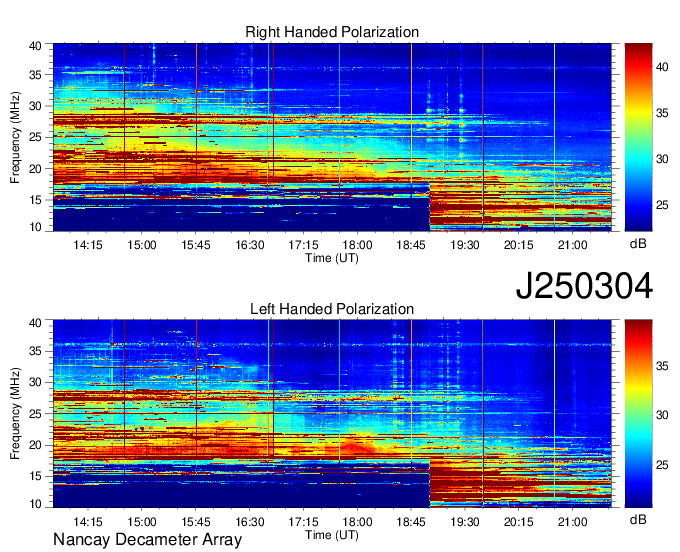Click 18:45 tick under Left Handed plot
The image size is (680, 552).
(411, 522)
